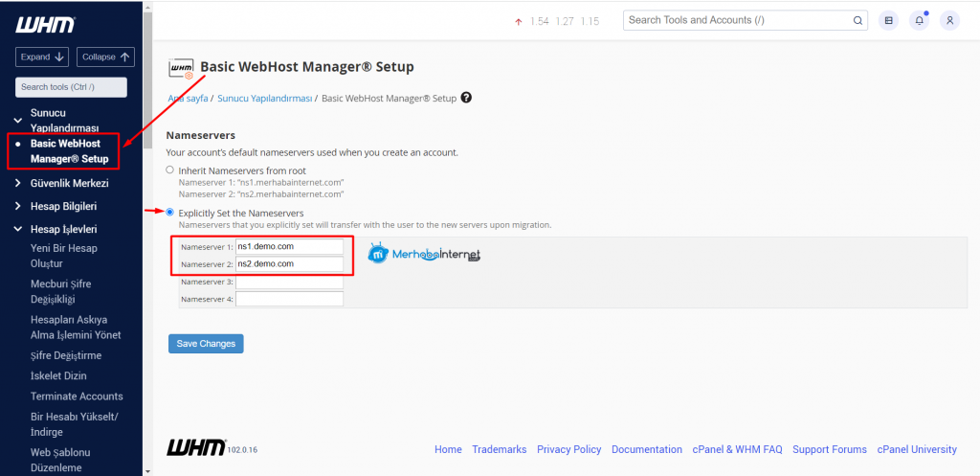
Task: Open cPanel & WHM FAQ link
Action: pyautogui.click(x=738, y=449)
